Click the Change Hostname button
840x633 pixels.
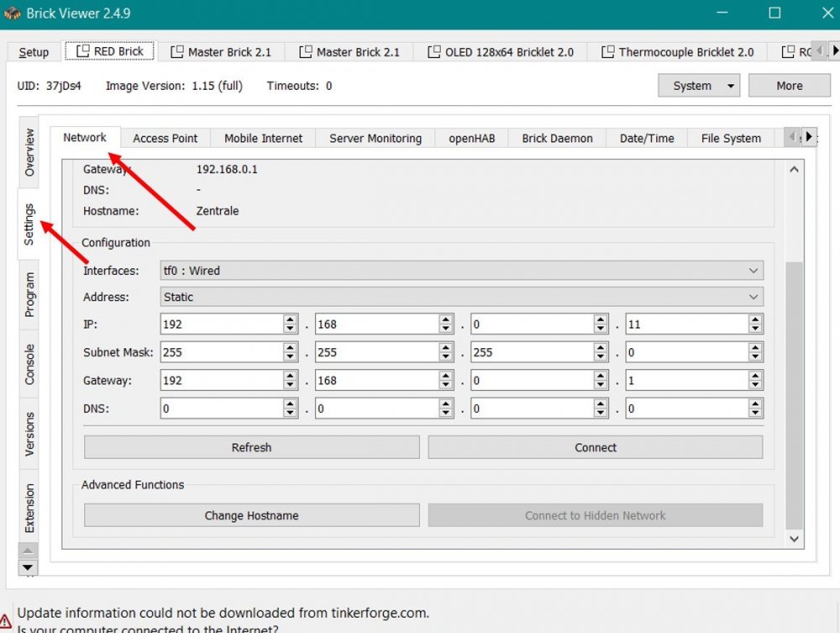(x=251, y=515)
